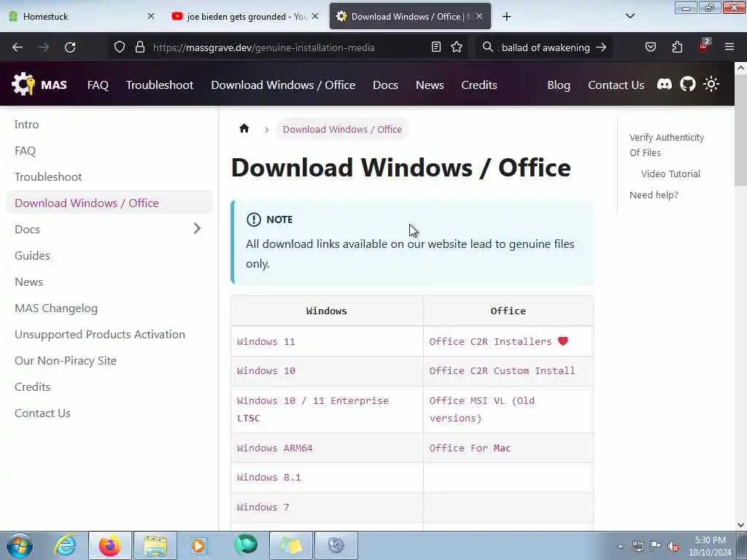Click the search box with ballad of awakening
747x560 pixels.
coord(543,47)
